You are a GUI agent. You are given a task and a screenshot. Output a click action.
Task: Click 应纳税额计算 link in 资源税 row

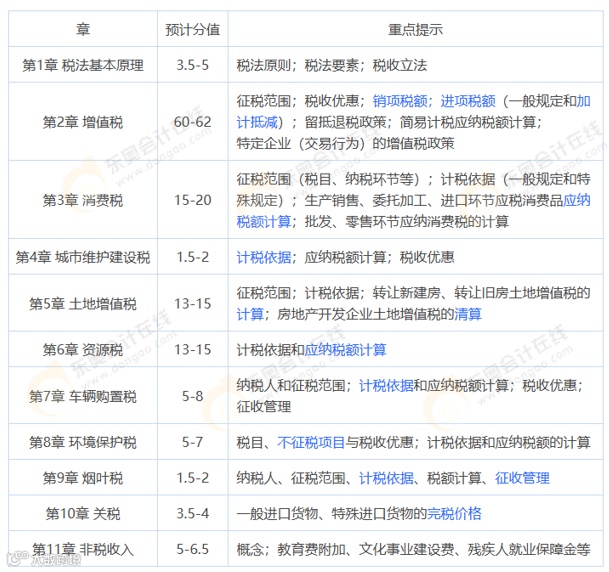345,349
